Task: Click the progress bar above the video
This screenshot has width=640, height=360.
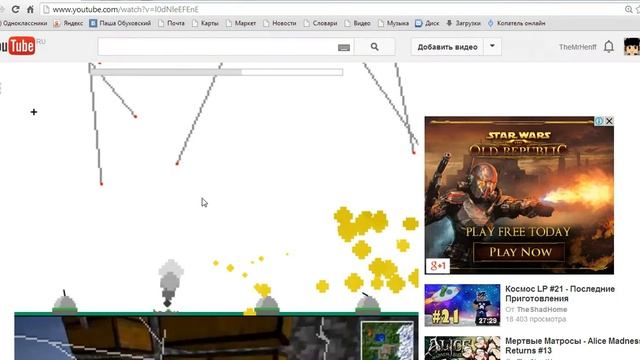Action: 216,72
